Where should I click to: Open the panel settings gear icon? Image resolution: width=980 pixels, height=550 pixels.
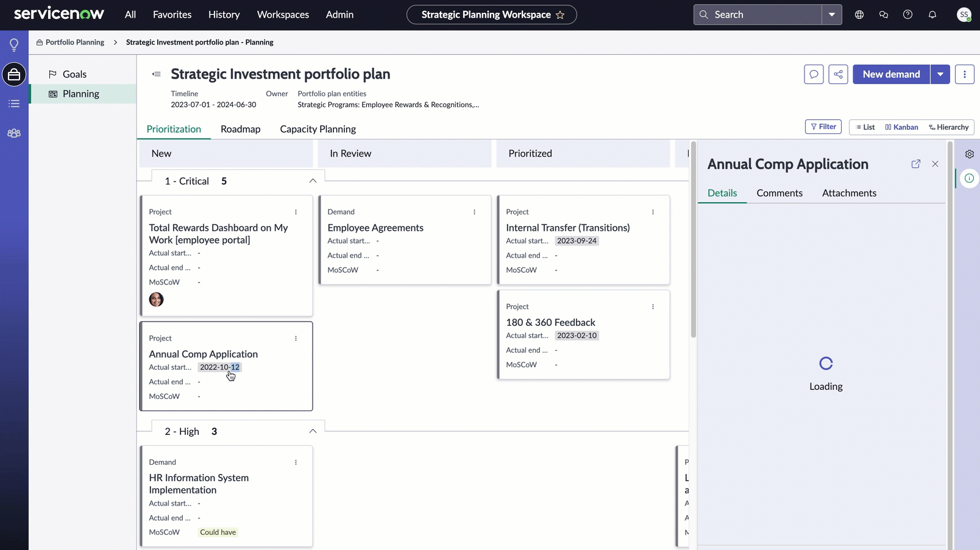click(x=969, y=154)
